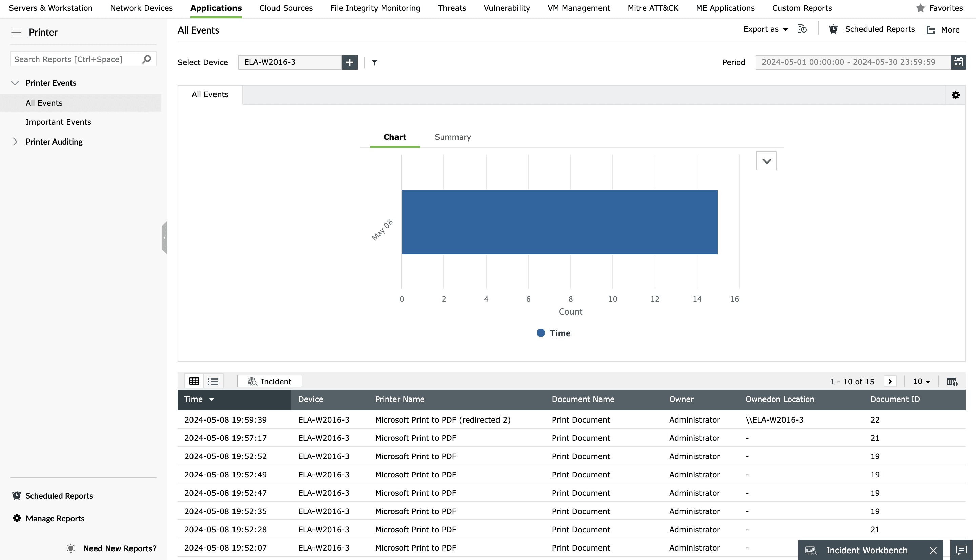Click the blue Time legend marker
The image size is (976, 560).
(540, 333)
